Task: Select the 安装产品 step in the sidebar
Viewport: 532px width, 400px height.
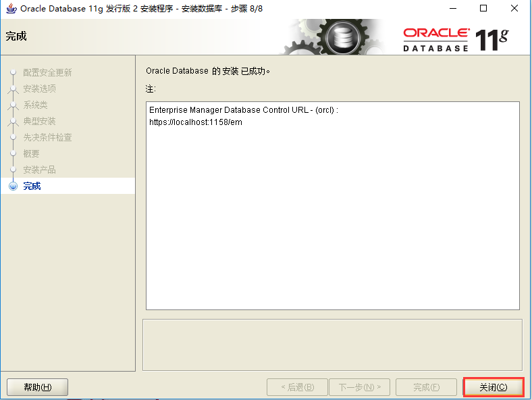Action: (39, 170)
